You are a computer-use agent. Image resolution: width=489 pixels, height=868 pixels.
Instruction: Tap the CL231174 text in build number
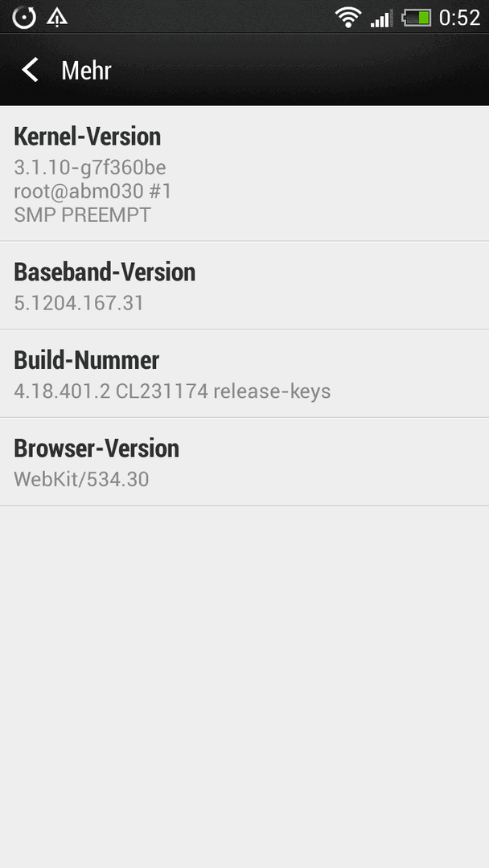tap(162, 391)
